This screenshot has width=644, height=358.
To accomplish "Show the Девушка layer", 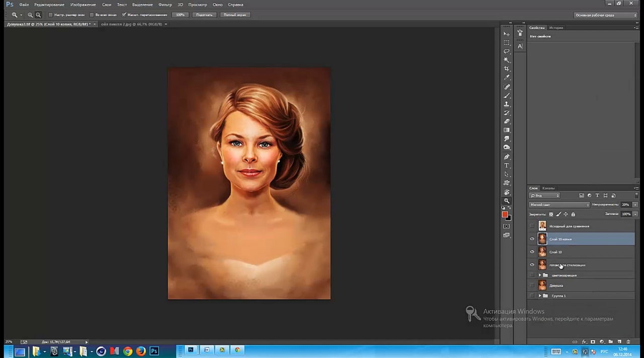I will [532, 285].
